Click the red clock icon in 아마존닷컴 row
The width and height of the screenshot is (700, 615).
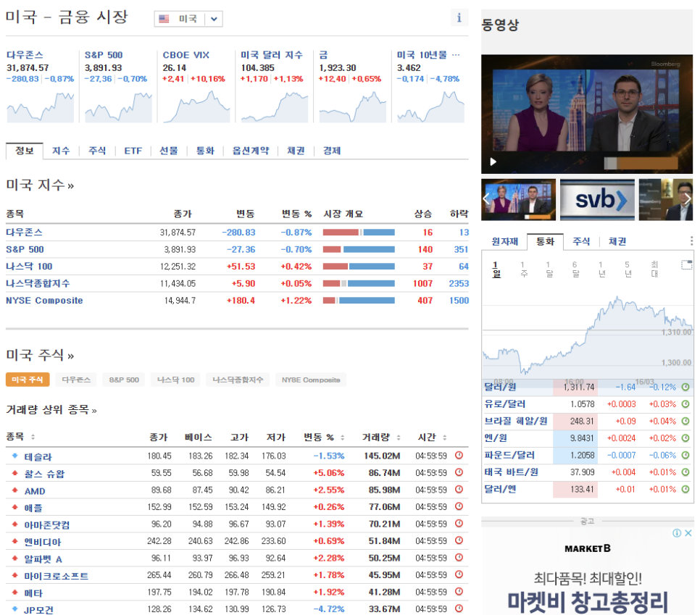coord(459,523)
